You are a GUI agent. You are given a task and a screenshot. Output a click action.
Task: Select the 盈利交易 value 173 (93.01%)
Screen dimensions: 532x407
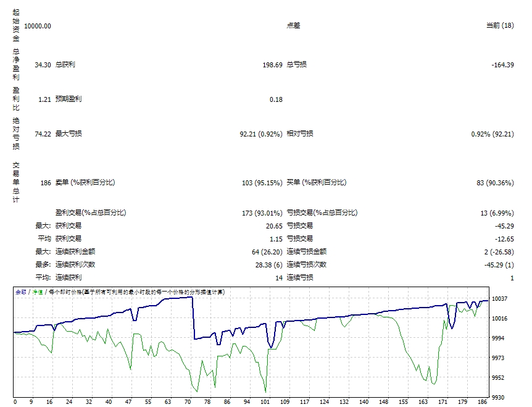(262, 213)
